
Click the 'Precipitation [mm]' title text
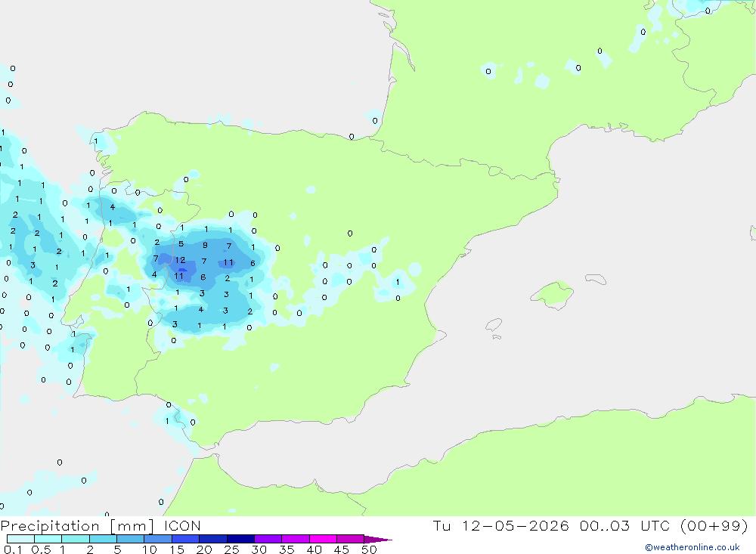(77, 526)
